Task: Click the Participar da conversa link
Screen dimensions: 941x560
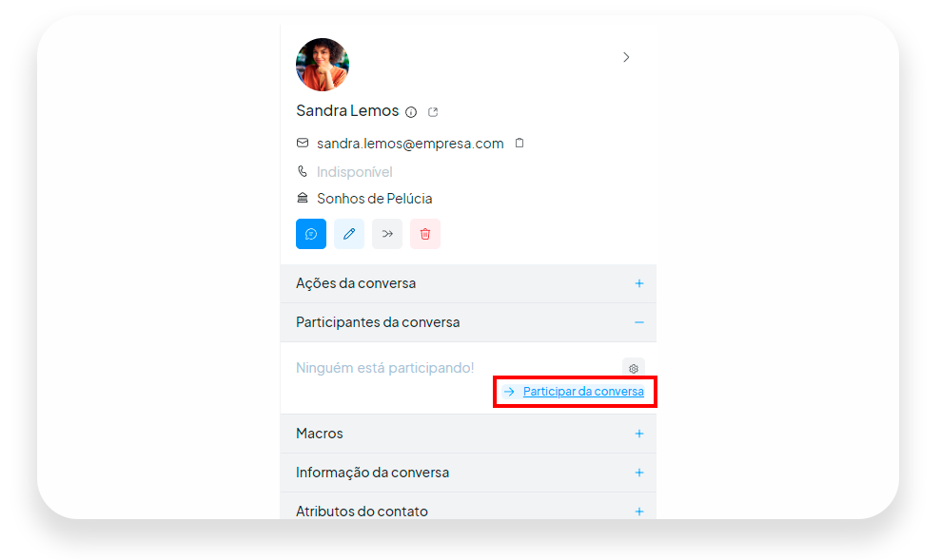Action: click(x=583, y=392)
